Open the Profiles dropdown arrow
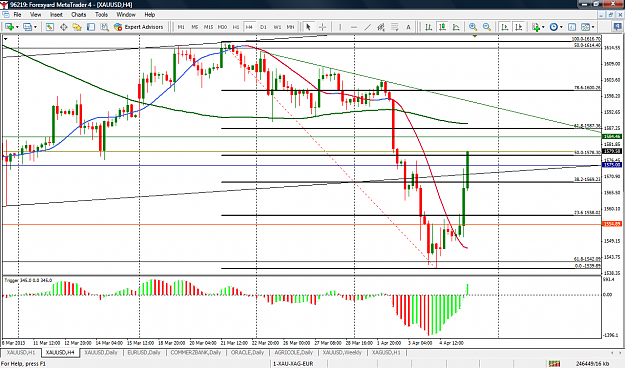The height and width of the screenshot is (368, 625). [x=35, y=27]
